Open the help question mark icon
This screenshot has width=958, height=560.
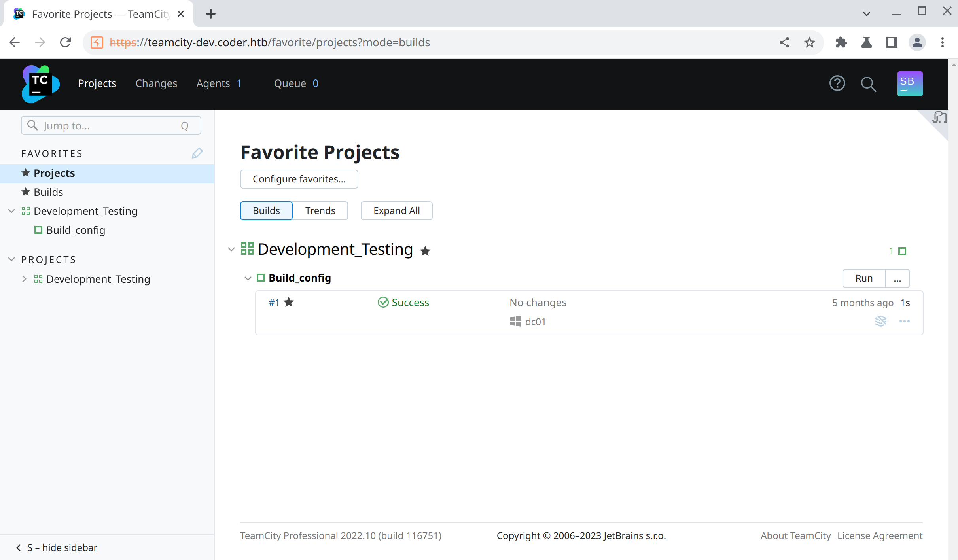[x=837, y=83]
